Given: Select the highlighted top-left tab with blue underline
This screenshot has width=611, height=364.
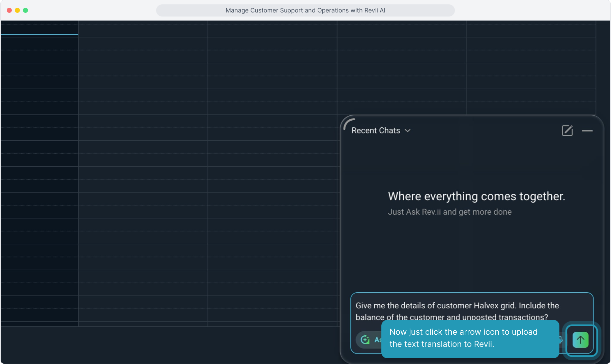Looking at the screenshot, I should coord(39,28).
